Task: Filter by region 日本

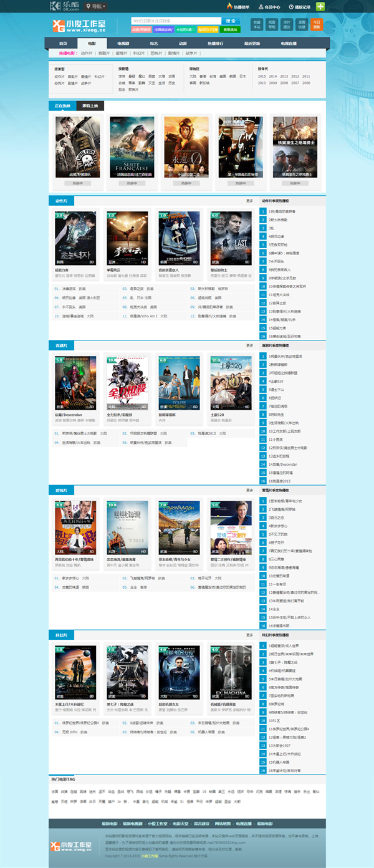Action: pyautogui.click(x=242, y=76)
